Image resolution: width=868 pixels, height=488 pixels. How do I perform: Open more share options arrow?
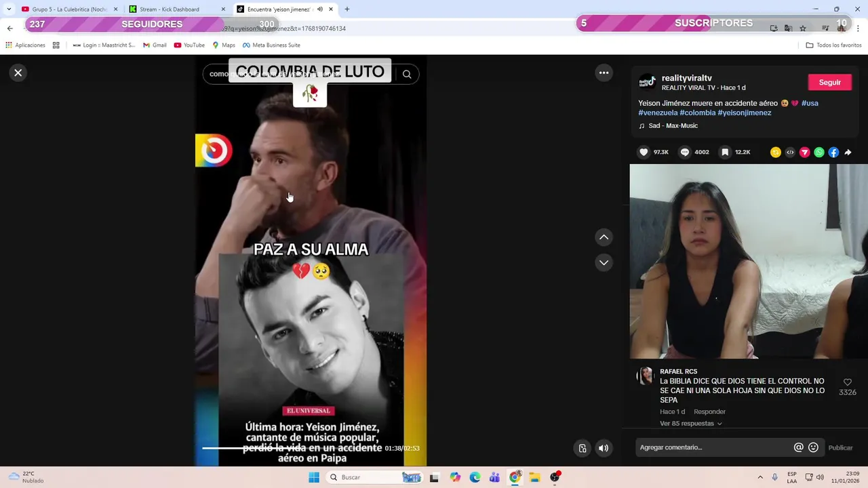tap(848, 152)
